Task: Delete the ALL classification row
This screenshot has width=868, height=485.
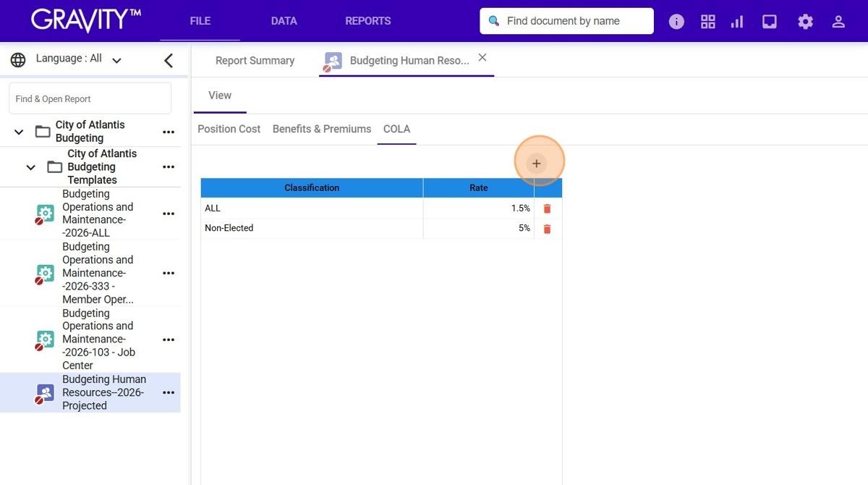Action: (547, 208)
